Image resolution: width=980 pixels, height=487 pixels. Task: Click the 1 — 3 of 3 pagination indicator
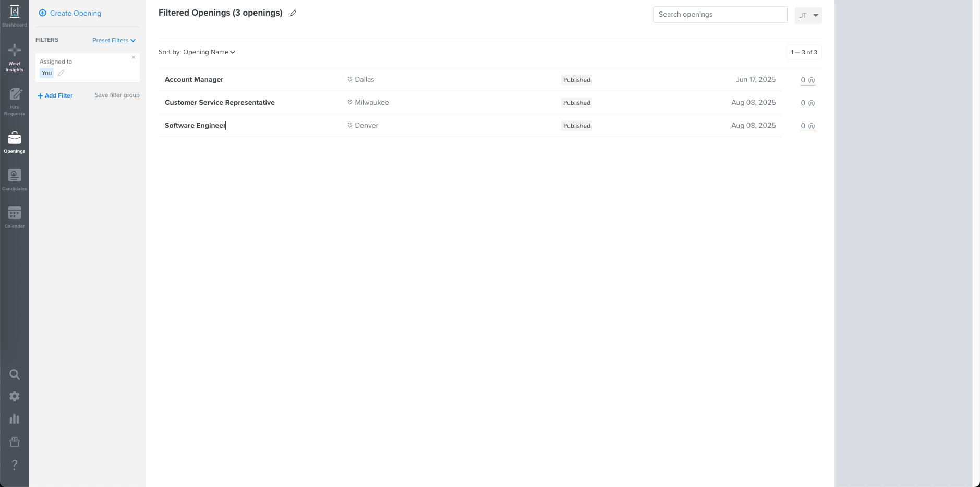point(804,52)
